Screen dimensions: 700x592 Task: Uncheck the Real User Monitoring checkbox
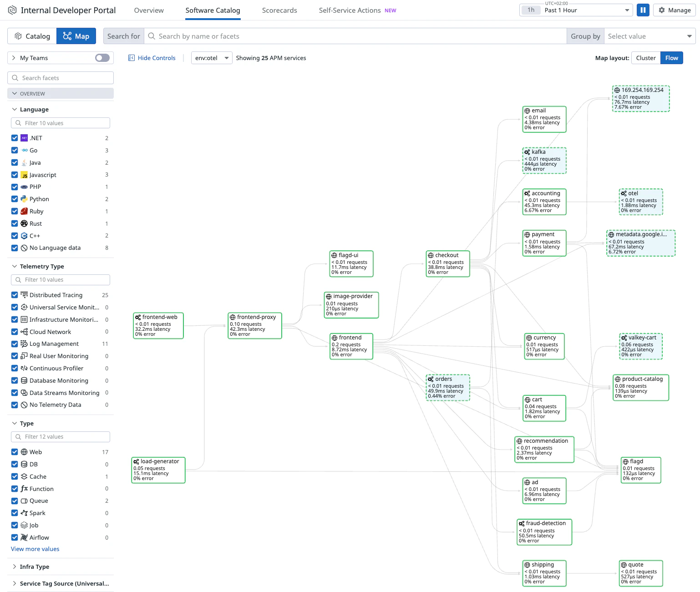15,356
